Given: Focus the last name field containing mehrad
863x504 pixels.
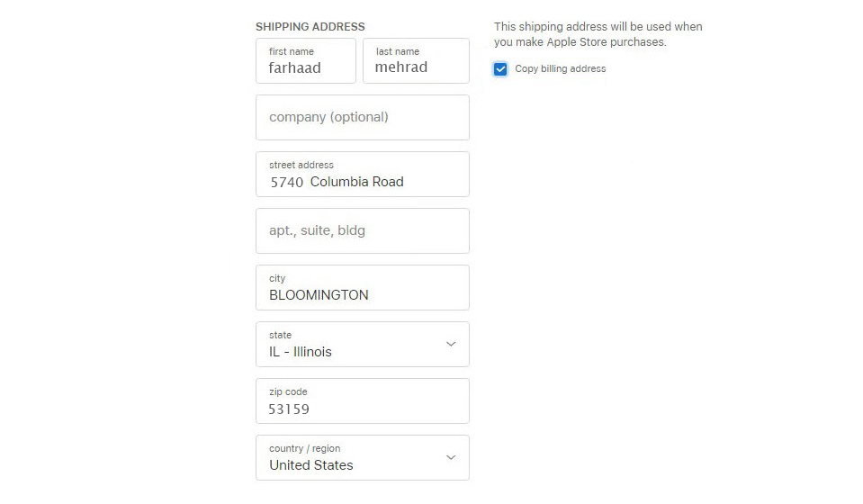Looking at the screenshot, I should (x=416, y=61).
